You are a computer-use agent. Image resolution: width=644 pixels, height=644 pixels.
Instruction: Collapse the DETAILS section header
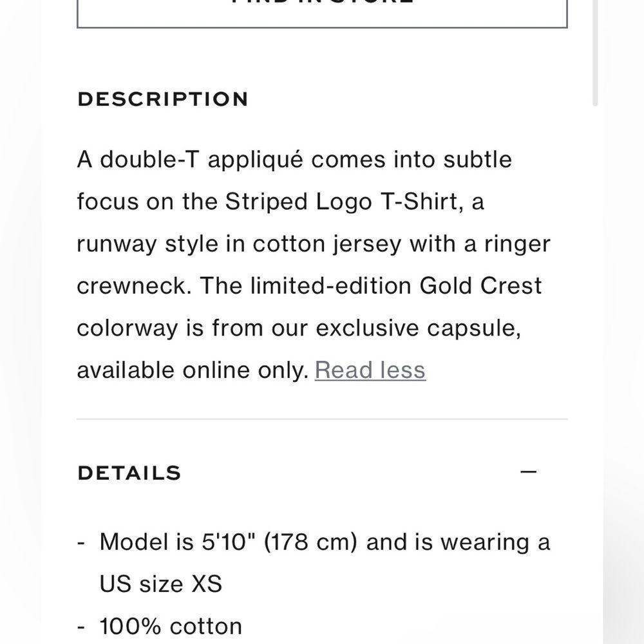tap(307, 473)
